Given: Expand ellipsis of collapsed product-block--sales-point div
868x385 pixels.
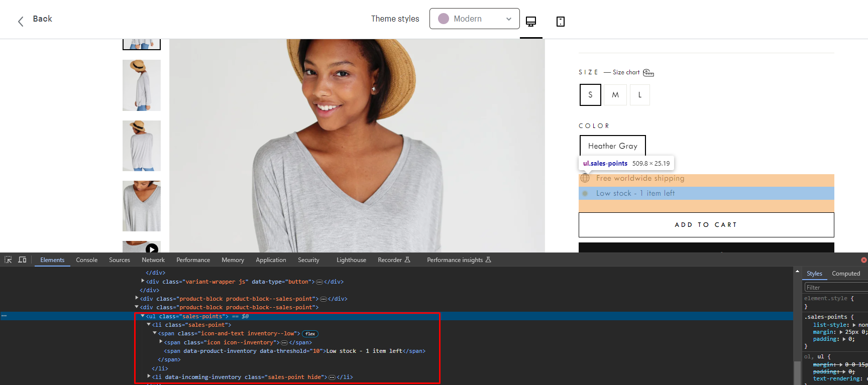Looking at the screenshot, I should tap(323, 299).
